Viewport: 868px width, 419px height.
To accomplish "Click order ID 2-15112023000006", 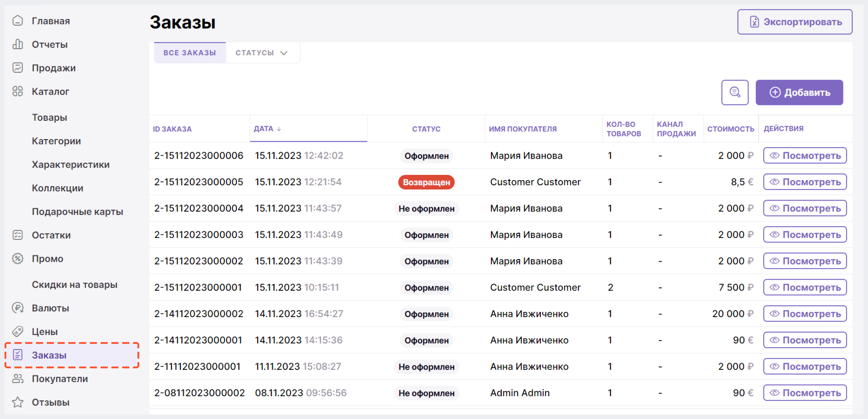I will (x=199, y=156).
